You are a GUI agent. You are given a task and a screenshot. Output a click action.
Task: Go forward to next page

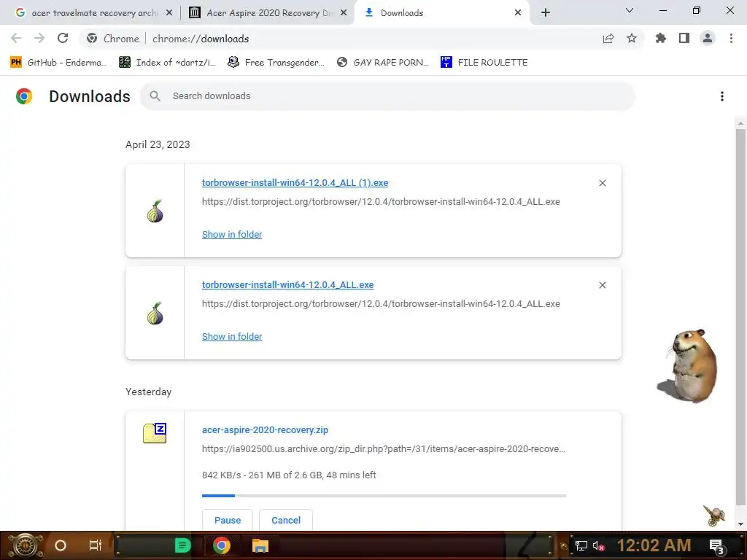39,38
